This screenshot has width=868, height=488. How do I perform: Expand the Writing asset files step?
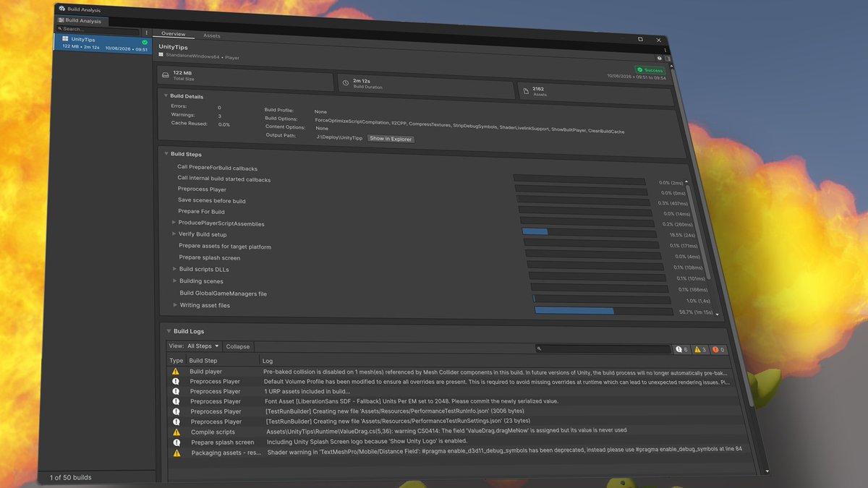[175, 305]
